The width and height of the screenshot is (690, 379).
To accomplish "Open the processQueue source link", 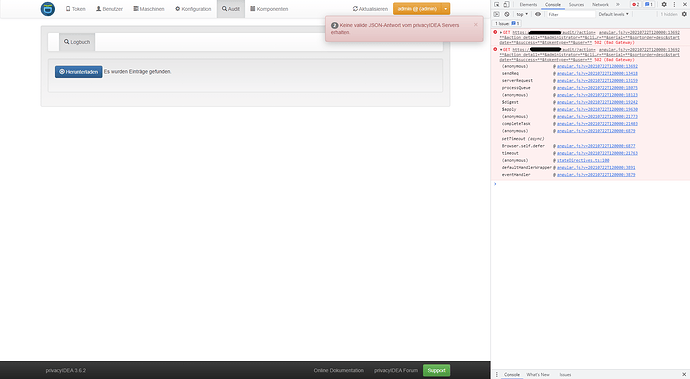I will [x=597, y=88].
